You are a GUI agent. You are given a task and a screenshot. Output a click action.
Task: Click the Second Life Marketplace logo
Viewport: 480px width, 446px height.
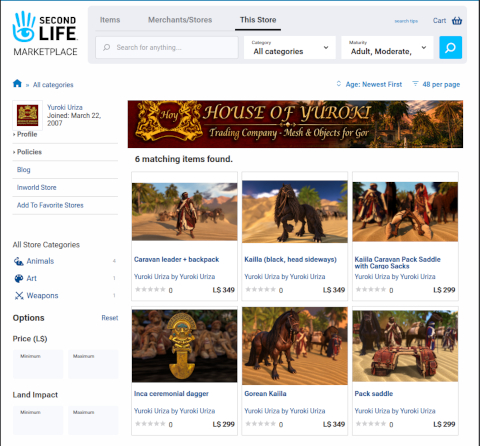tap(45, 33)
